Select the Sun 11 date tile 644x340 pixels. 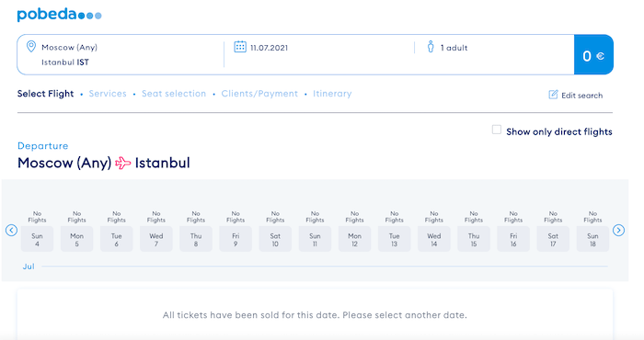(x=315, y=239)
